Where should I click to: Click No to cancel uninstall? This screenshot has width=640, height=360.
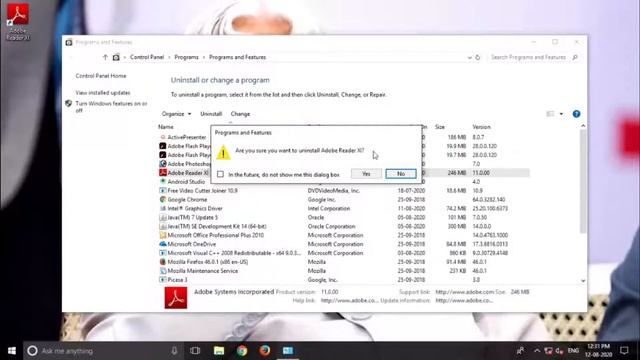(x=401, y=174)
